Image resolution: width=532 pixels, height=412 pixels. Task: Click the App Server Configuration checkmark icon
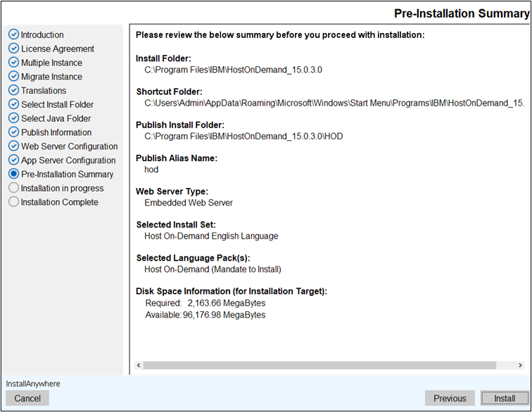[x=13, y=161]
